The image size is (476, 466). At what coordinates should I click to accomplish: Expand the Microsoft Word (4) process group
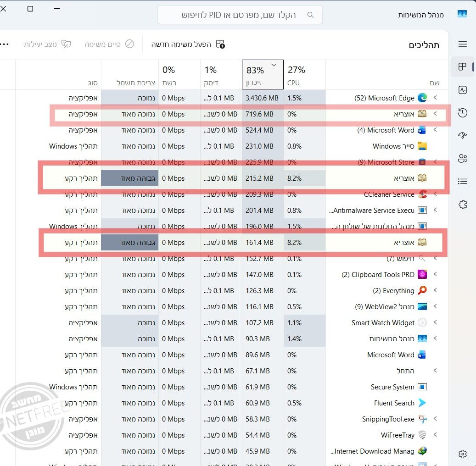point(435,130)
